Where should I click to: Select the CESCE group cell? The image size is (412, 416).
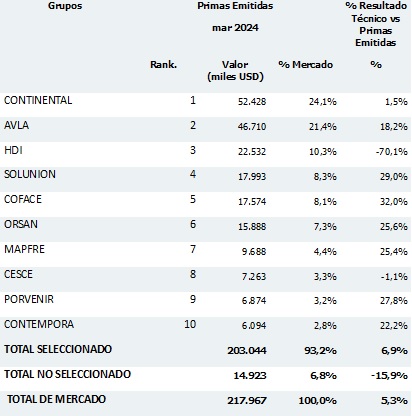click(18, 274)
